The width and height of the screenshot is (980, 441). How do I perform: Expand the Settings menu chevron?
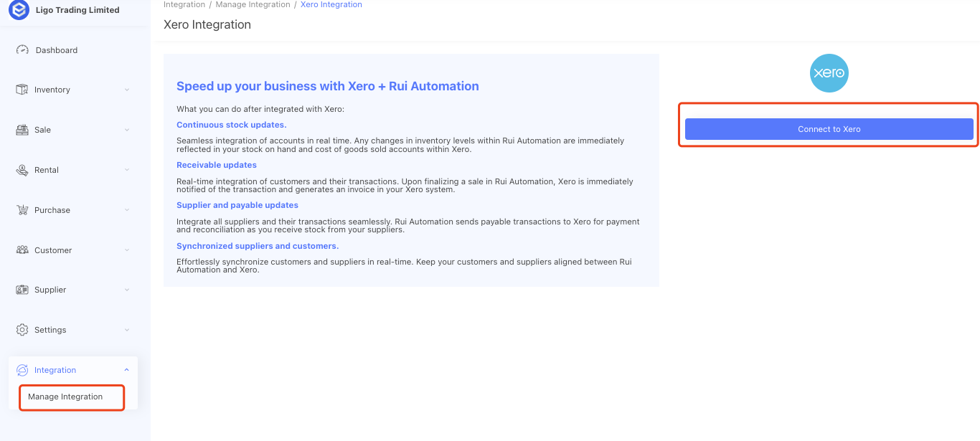127,330
